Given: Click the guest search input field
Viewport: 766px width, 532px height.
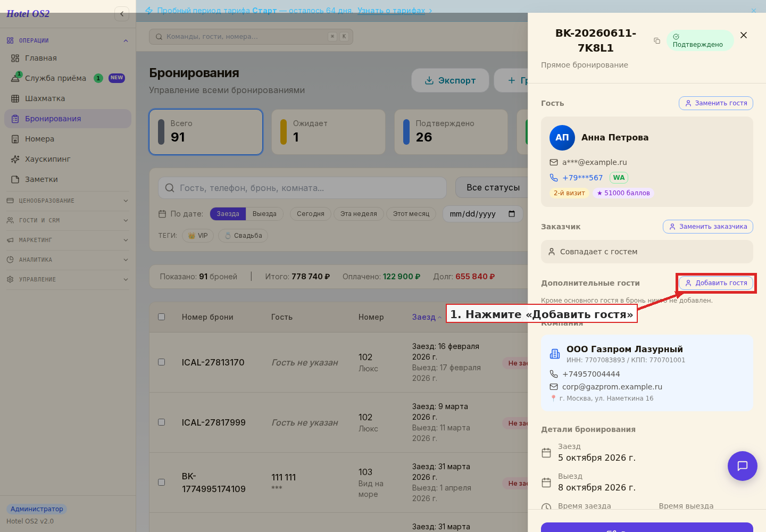Looking at the screenshot, I should click(x=302, y=188).
